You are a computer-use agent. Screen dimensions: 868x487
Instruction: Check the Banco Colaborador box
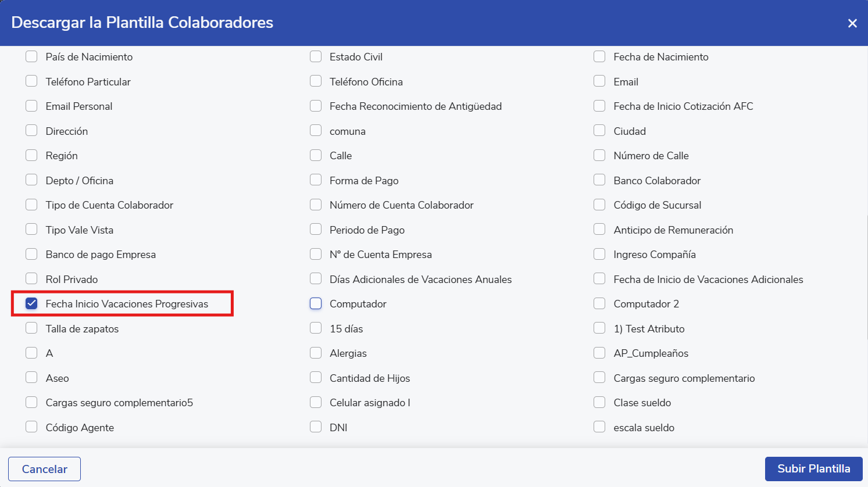pos(599,180)
